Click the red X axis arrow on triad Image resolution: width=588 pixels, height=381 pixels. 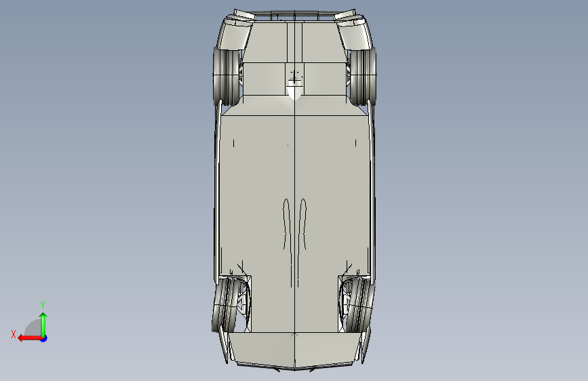pos(29,338)
